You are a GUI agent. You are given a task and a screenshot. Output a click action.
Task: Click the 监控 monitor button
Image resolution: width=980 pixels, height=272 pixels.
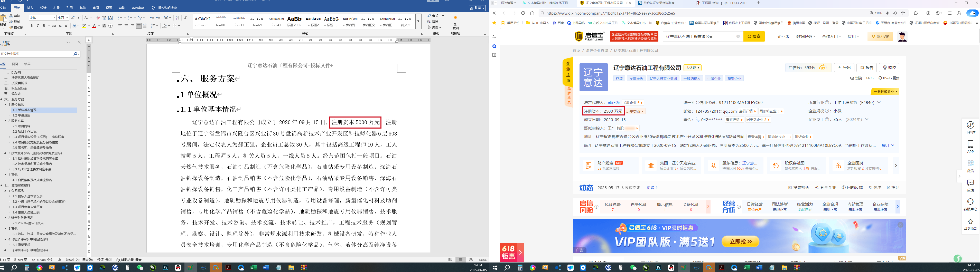889,68
